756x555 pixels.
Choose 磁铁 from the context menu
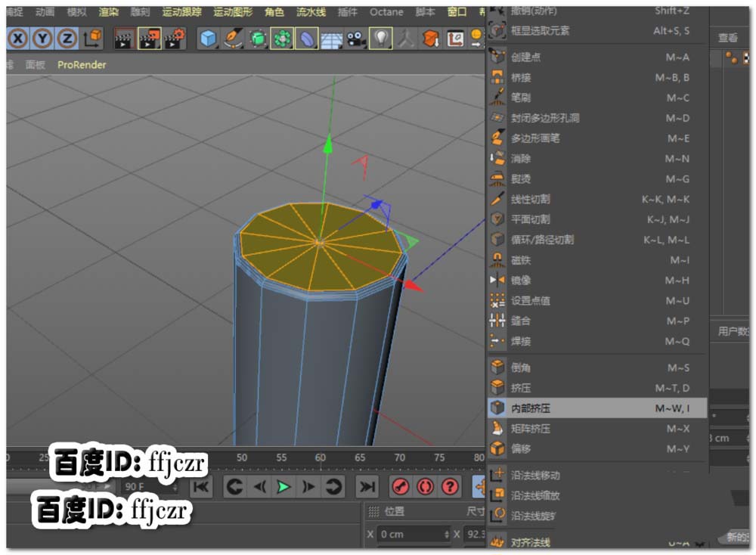[596, 260]
